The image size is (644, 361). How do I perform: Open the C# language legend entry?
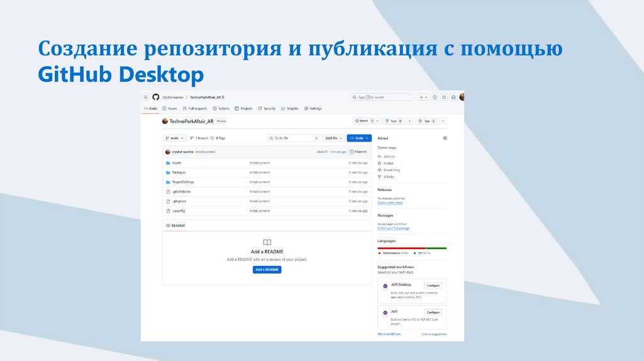point(422,253)
